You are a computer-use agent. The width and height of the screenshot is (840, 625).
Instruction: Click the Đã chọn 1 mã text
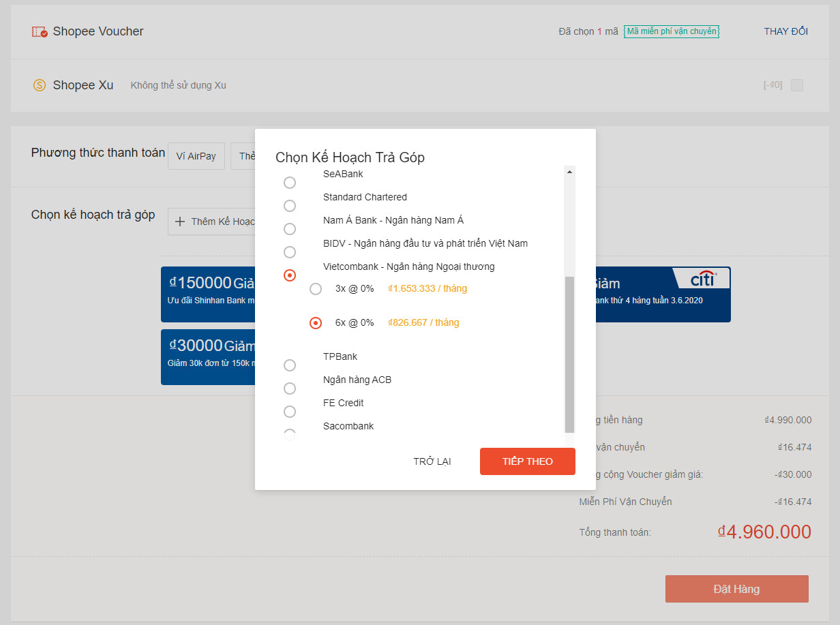588,31
